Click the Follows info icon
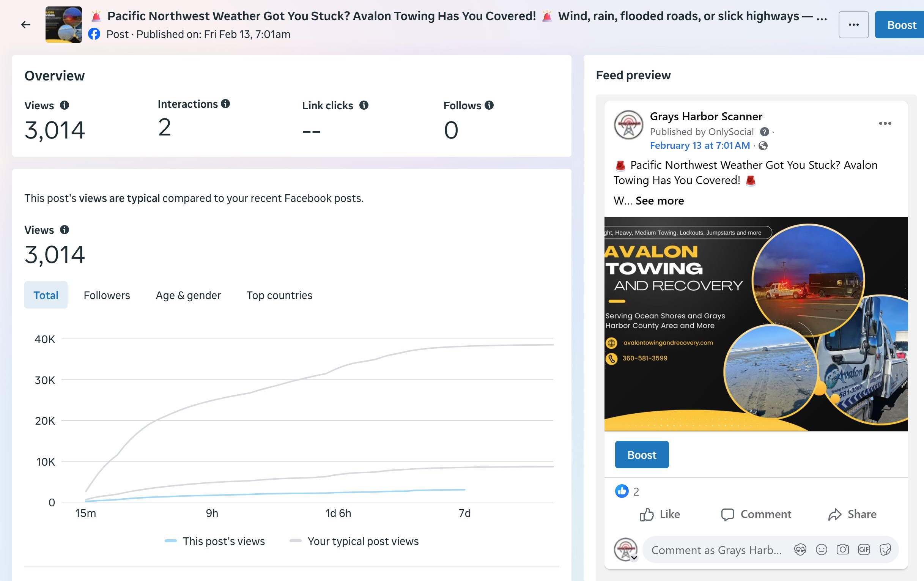 489,105
